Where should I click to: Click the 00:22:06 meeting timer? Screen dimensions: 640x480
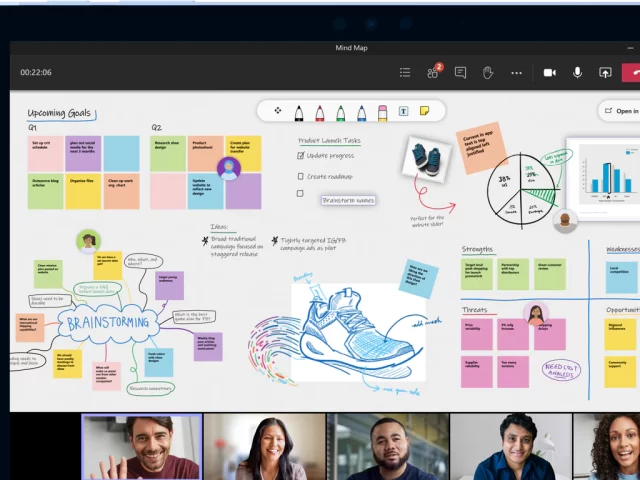36,73
